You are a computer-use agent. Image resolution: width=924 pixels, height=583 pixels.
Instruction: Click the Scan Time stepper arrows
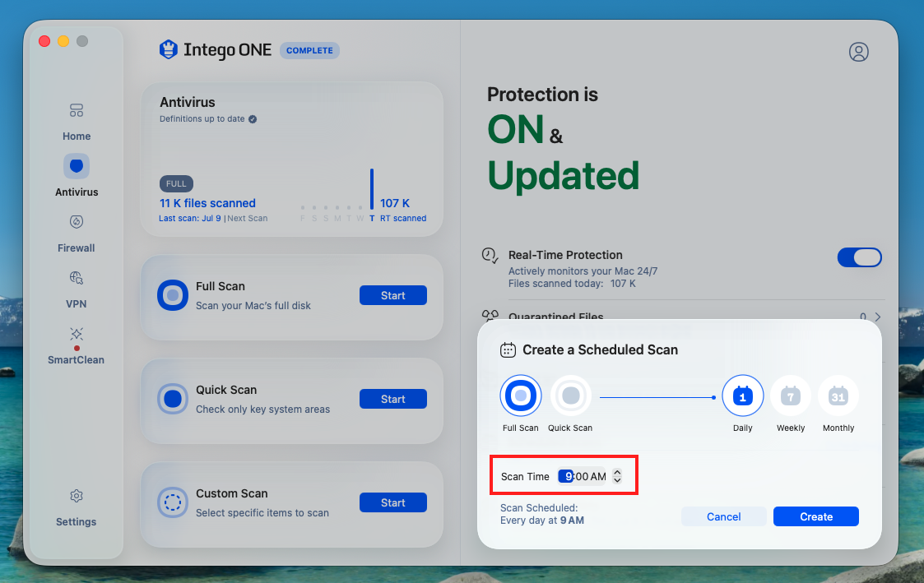tap(617, 476)
